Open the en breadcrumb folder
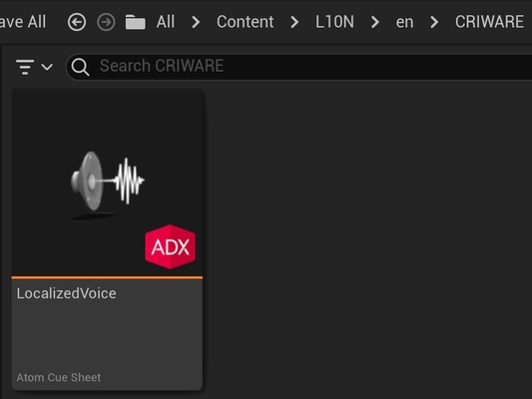 (x=404, y=22)
